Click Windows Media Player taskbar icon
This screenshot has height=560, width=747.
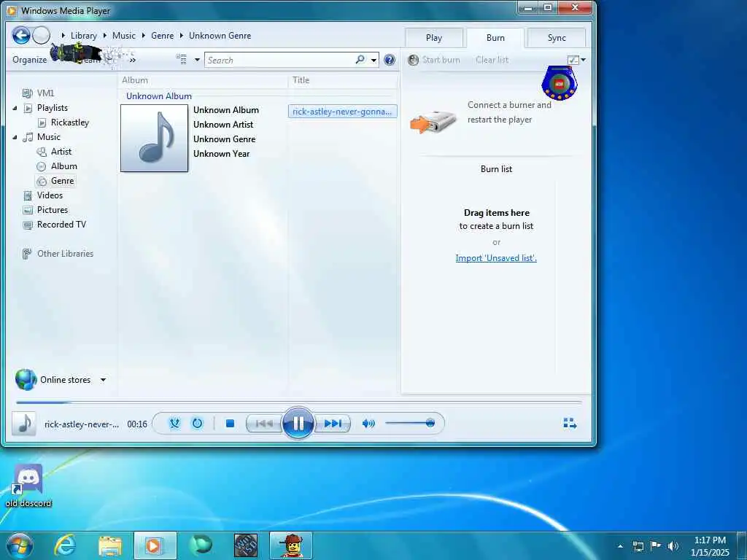(x=155, y=545)
